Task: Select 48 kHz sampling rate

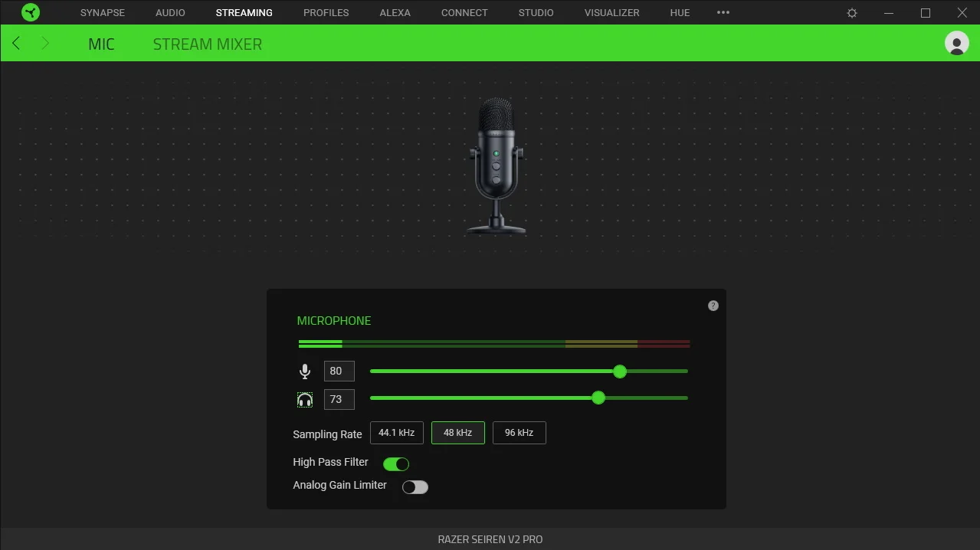Action: 458,433
